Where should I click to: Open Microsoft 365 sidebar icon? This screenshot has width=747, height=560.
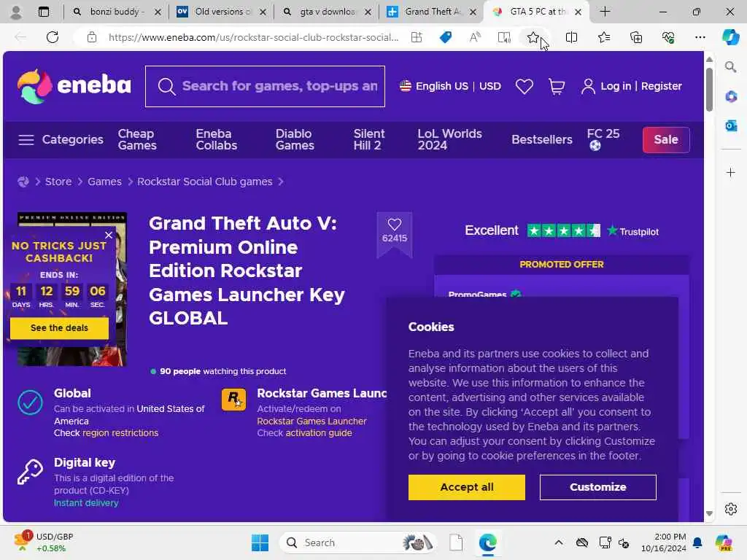pos(731,97)
